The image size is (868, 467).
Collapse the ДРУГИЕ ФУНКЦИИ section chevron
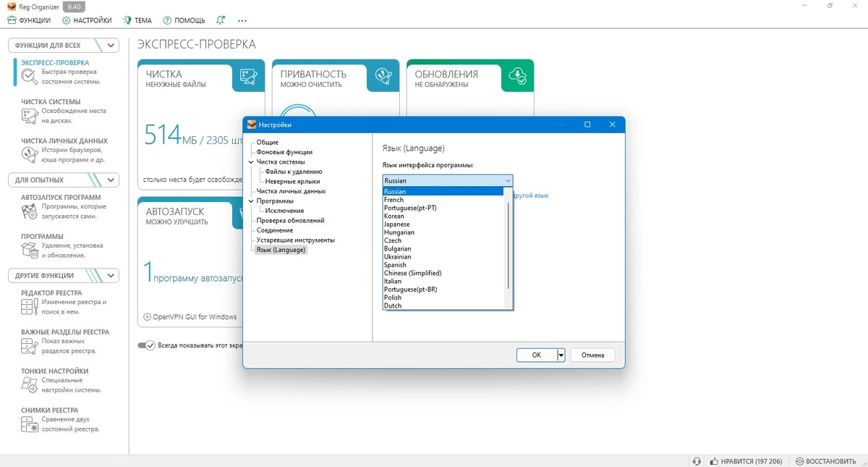pos(111,275)
